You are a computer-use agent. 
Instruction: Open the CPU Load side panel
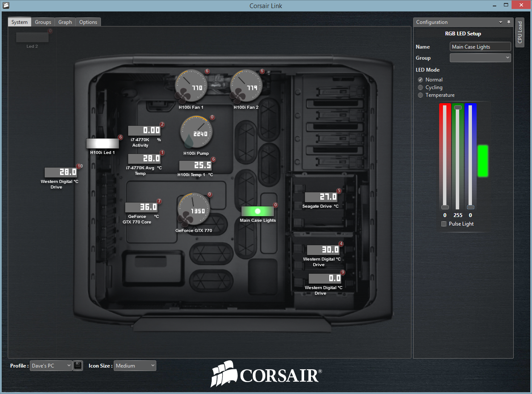coord(520,32)
